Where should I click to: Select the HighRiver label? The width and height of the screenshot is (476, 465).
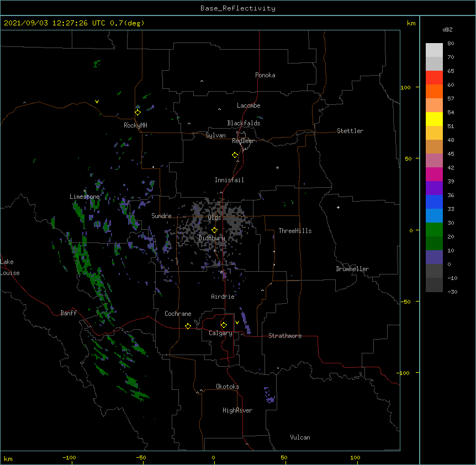click(x=237, y=410)
